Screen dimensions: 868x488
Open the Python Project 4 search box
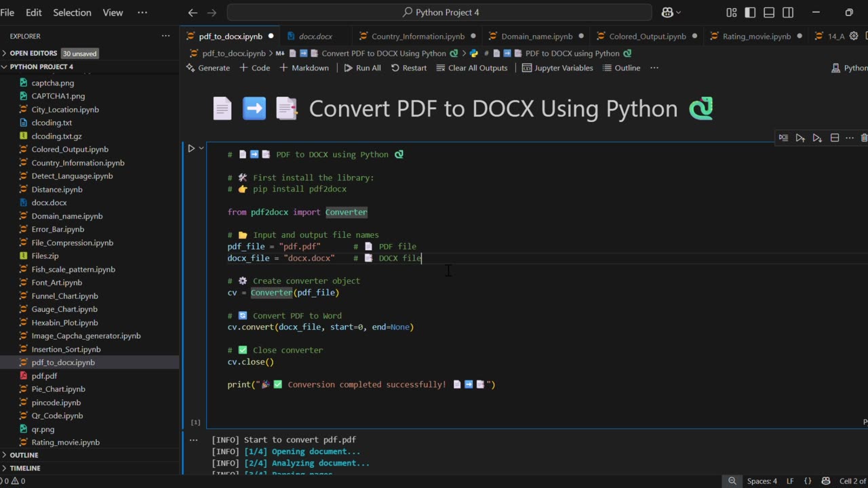pyautogui.click(x=439, y=12)
